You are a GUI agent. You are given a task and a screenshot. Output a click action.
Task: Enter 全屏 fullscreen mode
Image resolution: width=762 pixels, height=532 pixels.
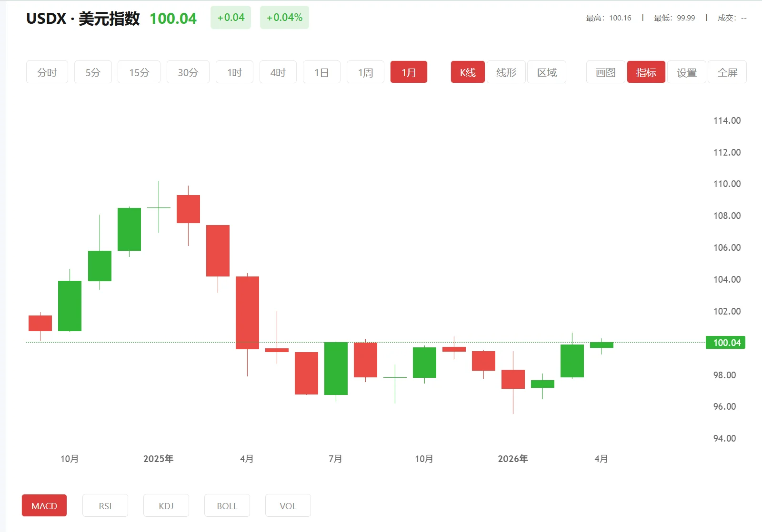click(x=727, y=72)
